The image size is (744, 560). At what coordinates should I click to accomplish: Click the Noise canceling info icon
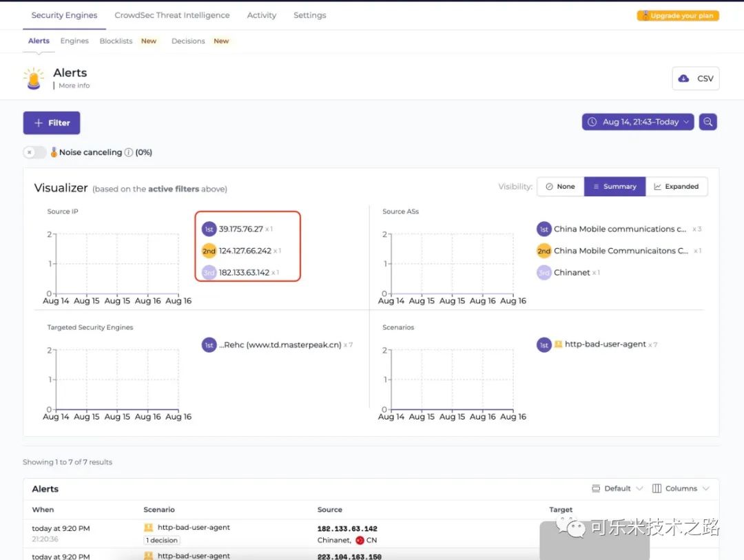(129, 152)
